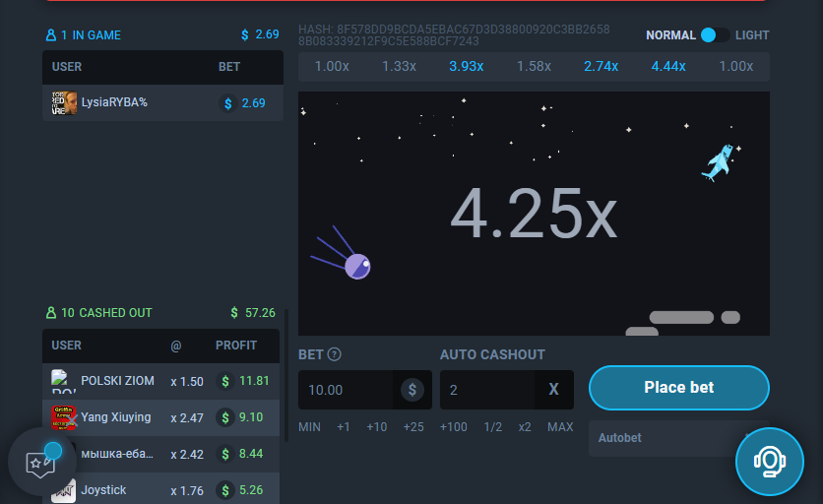Open the star feedback chat bubble

[41, 462]
